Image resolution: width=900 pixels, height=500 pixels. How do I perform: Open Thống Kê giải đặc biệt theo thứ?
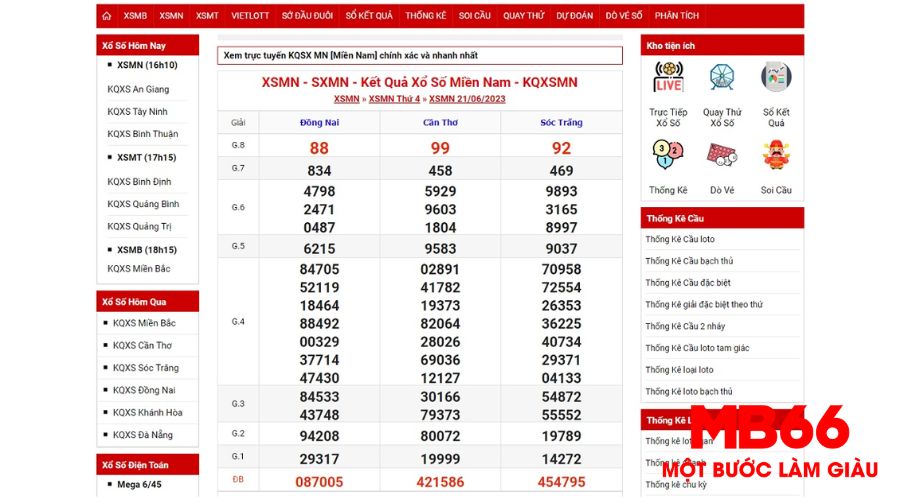(x=704, y=304)
